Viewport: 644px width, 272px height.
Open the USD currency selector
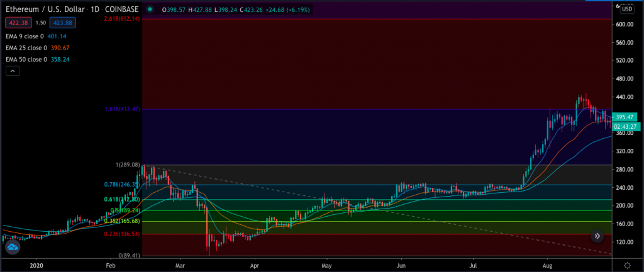pos(626,10)
